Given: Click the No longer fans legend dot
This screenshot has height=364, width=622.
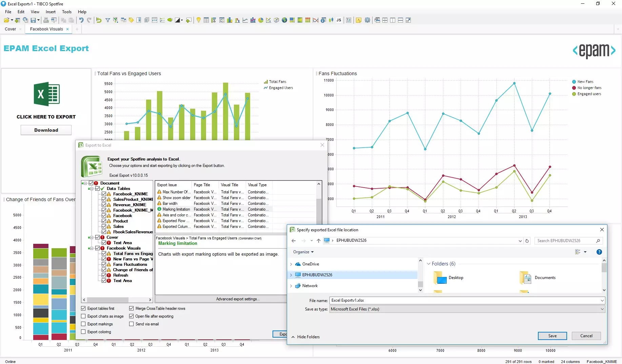Looking at the screenshot, I should [x=574, y=88].
